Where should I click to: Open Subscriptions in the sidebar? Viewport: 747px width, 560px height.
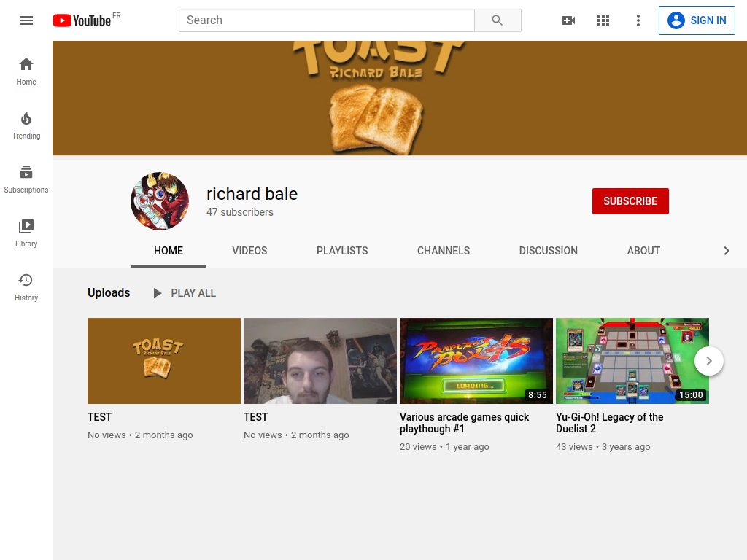point(26,179)
